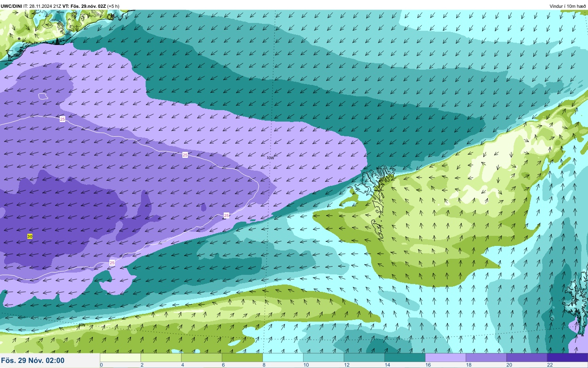Click the legend scale value 0
Image resolution: width=588 pixels, height=368 pixels.
point(101,365)
